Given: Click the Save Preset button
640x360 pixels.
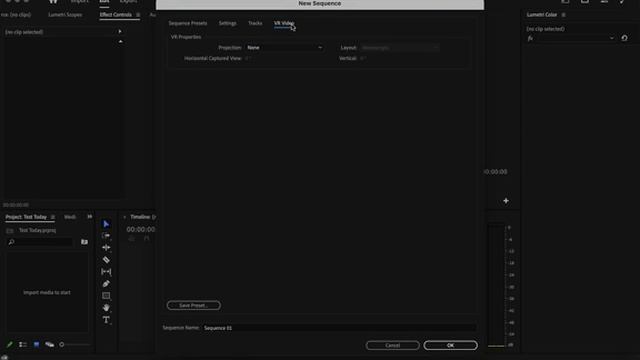Looking at the screenshot, I should click(194, 305).
